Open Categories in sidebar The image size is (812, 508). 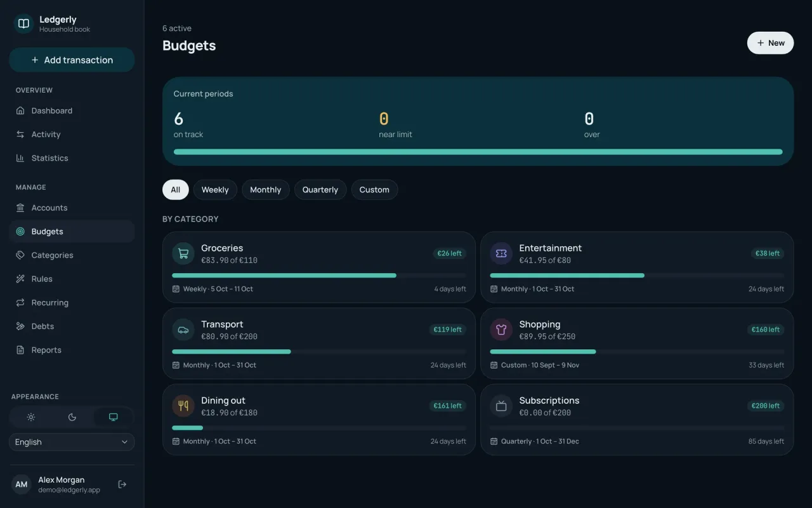coord(72,255)
